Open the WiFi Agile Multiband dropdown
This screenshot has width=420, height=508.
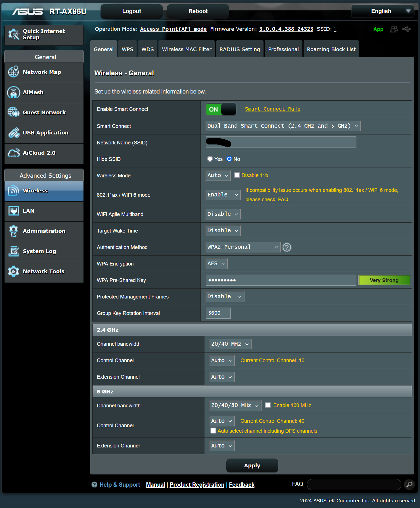(223, 214)
